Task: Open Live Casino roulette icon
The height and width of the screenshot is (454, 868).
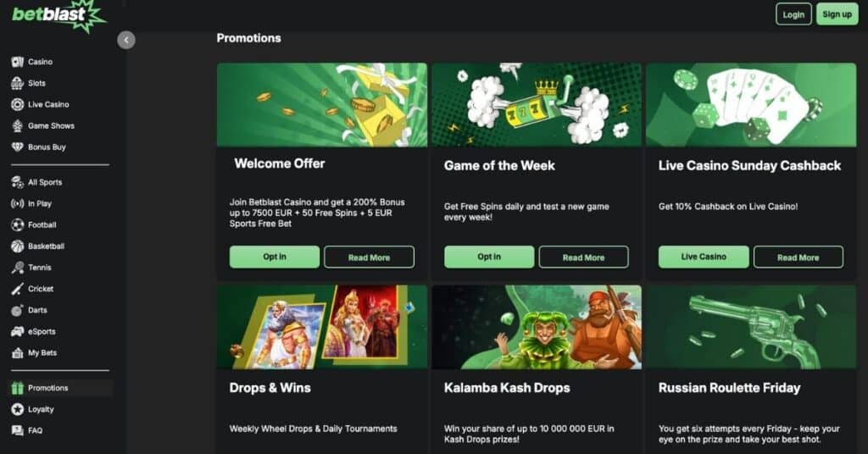Action: (x=18, y=104)
